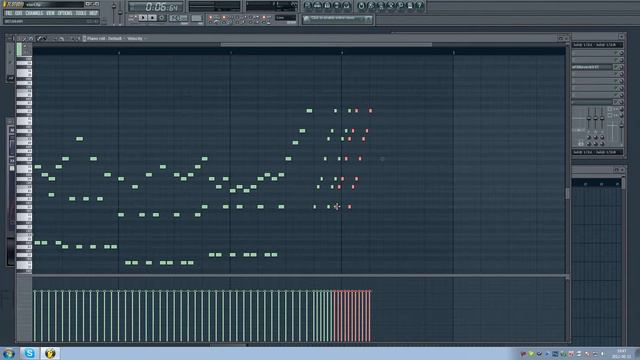Open the FILE menu
The image size is (640, 360).
[9, 13]
